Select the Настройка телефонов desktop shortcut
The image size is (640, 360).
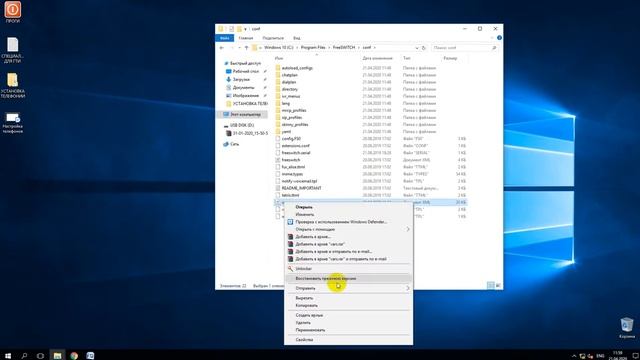[13, 122]
